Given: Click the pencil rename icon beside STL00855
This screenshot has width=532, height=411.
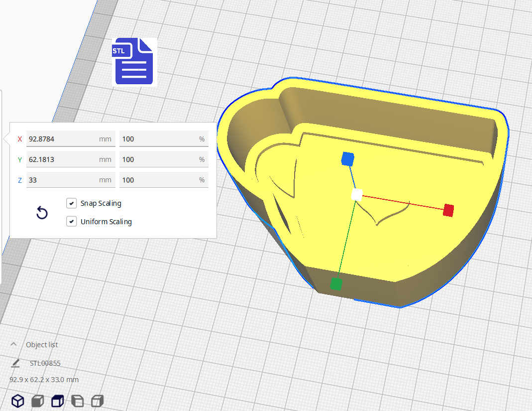Looking at the screenshot, I should [x=15, y=363].
